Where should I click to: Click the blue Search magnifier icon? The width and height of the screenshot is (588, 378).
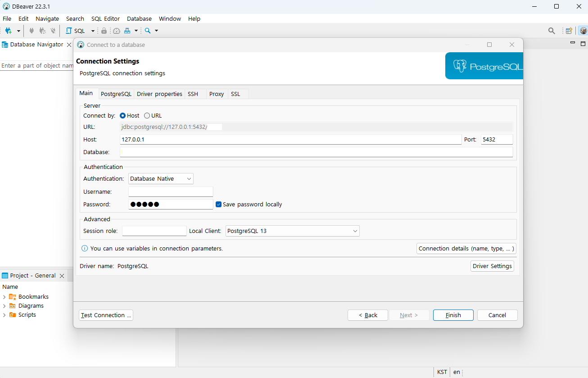pos(147,31)
